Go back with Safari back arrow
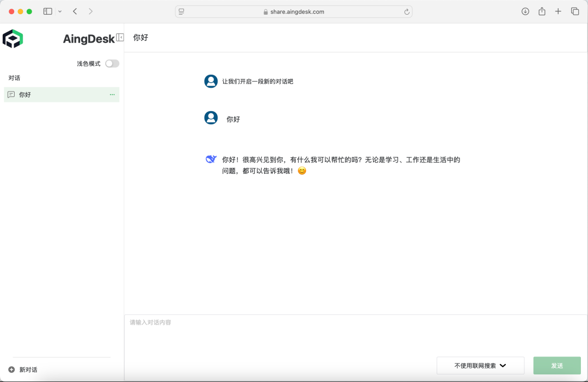Image resolution: width=588 pixels, height=382 pixels. click(x=75, y=11)
